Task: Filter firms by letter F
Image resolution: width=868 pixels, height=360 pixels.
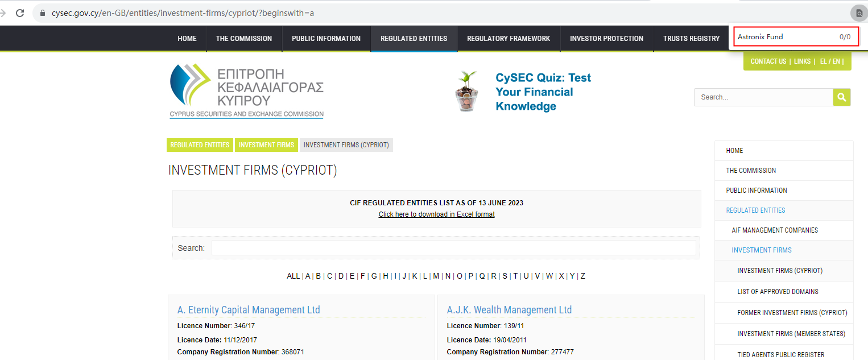Action: (x=363, y=276)
